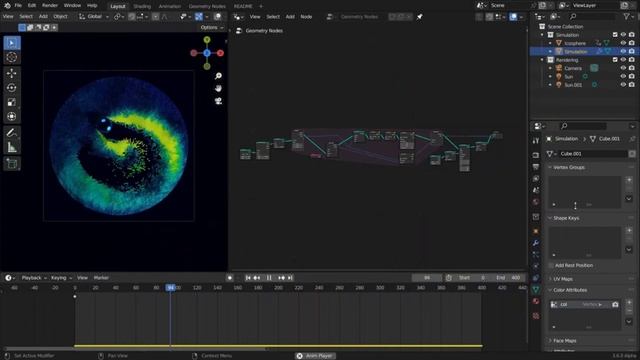Select the Scale tool
The height and width of the screenshot is (360, 640).
point(12,102)
